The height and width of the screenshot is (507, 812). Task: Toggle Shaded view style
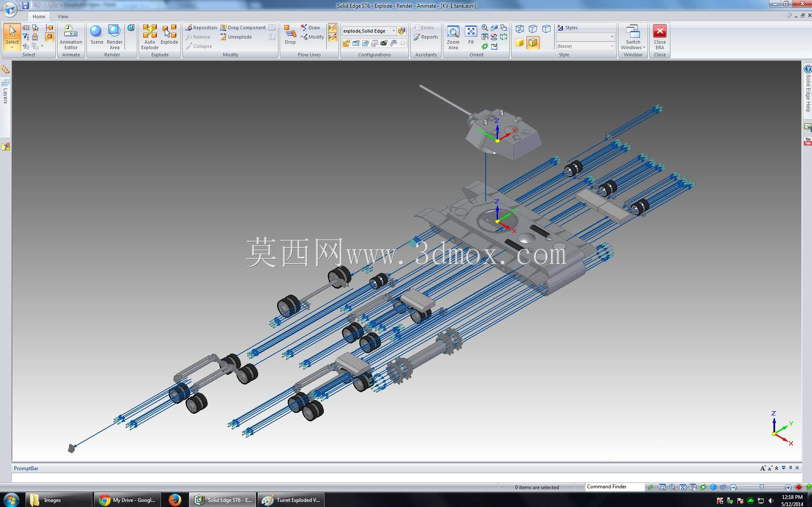[x=520, y=42]
